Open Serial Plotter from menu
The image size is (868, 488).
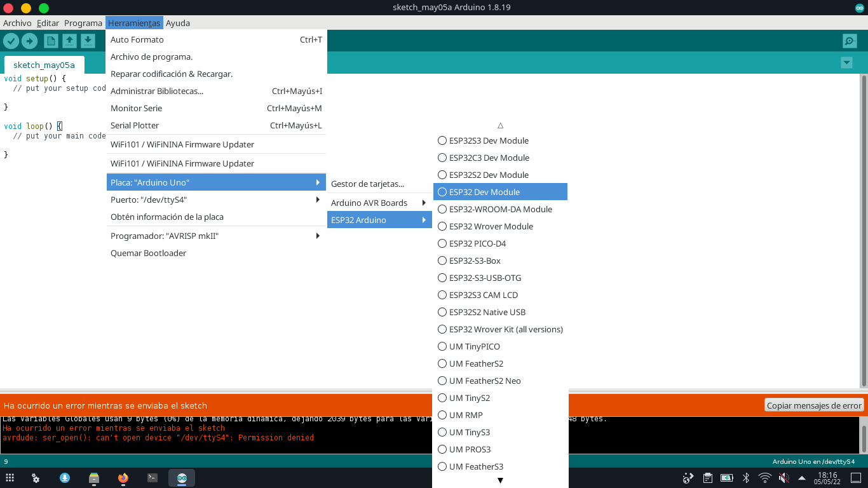[x=215, y=125]
